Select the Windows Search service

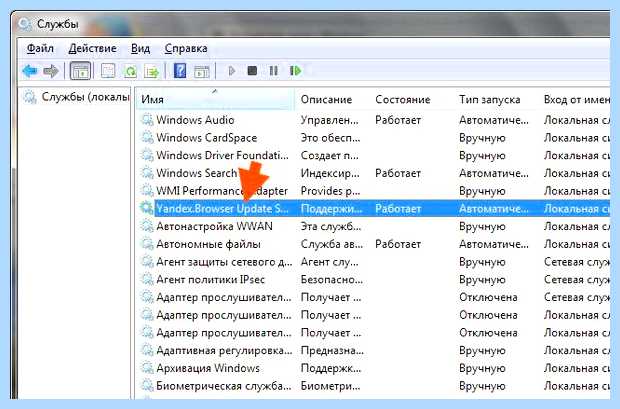click(x=197, y=173)
